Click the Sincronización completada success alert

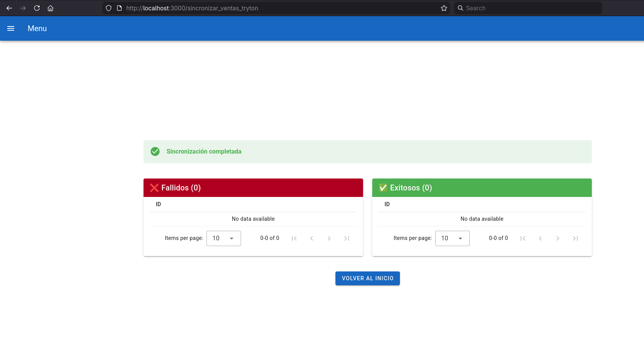tap(367, 152)
